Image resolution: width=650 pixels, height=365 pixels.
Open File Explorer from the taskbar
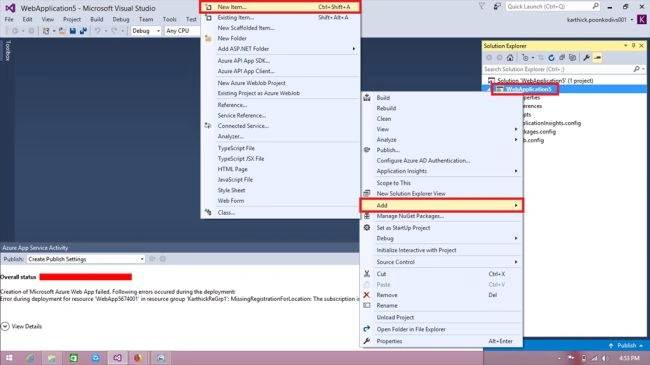pos(51,358)
